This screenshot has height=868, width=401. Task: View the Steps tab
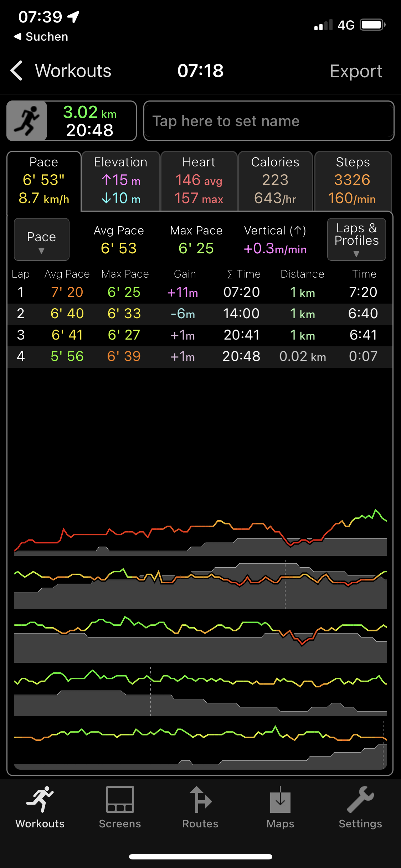pyautogui.click(x=353, y=181)
